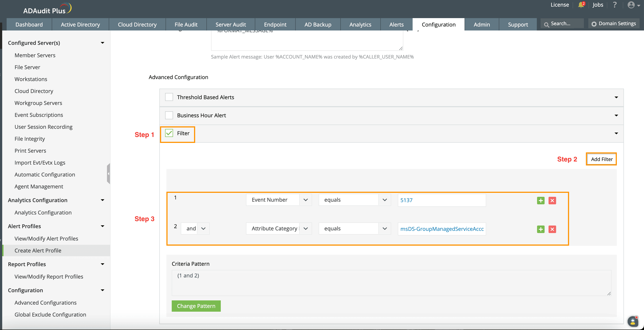
Task: Switch to the Alerts tab
Action: 396,25
